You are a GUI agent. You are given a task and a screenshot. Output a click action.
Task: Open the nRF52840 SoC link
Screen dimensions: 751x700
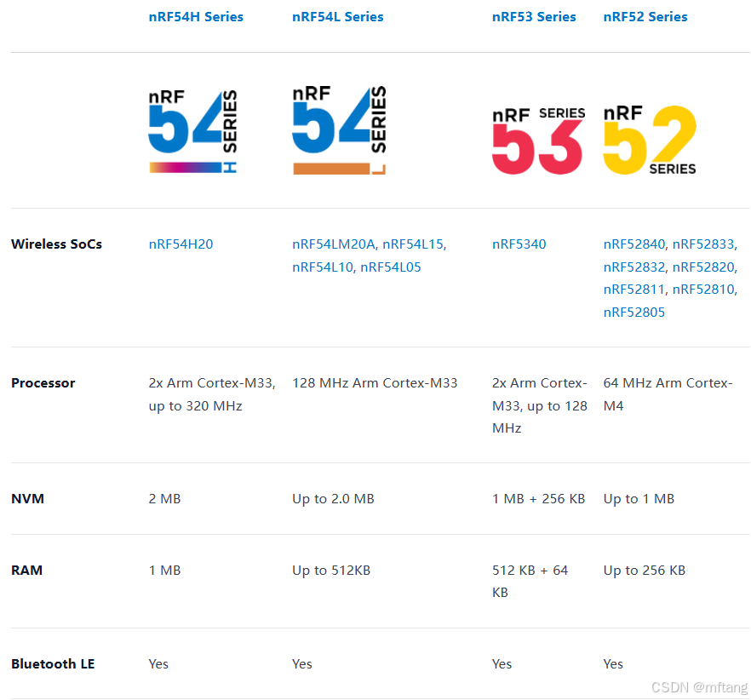coord(634,244)
